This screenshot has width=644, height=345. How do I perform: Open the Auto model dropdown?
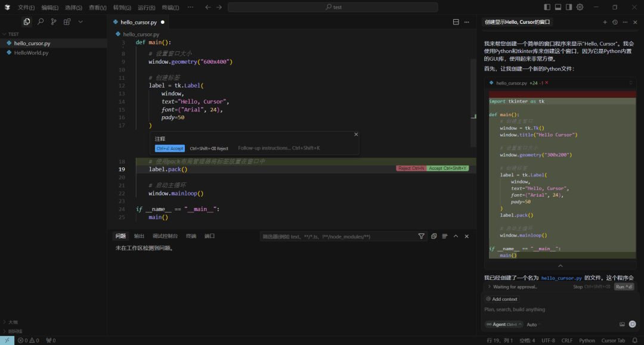pyautogui.click(x=533, y=325)
